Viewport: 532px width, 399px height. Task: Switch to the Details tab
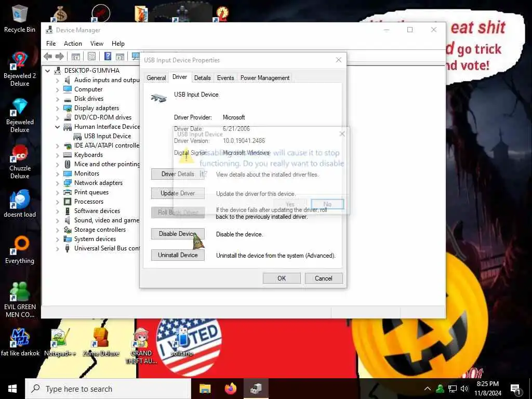click(x=203, y=78)
